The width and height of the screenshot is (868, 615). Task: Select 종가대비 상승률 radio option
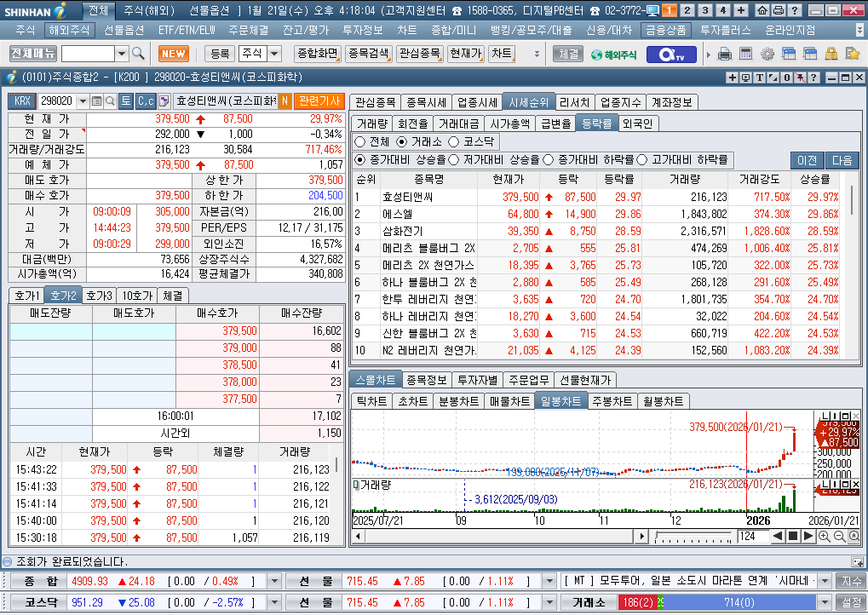359,160
